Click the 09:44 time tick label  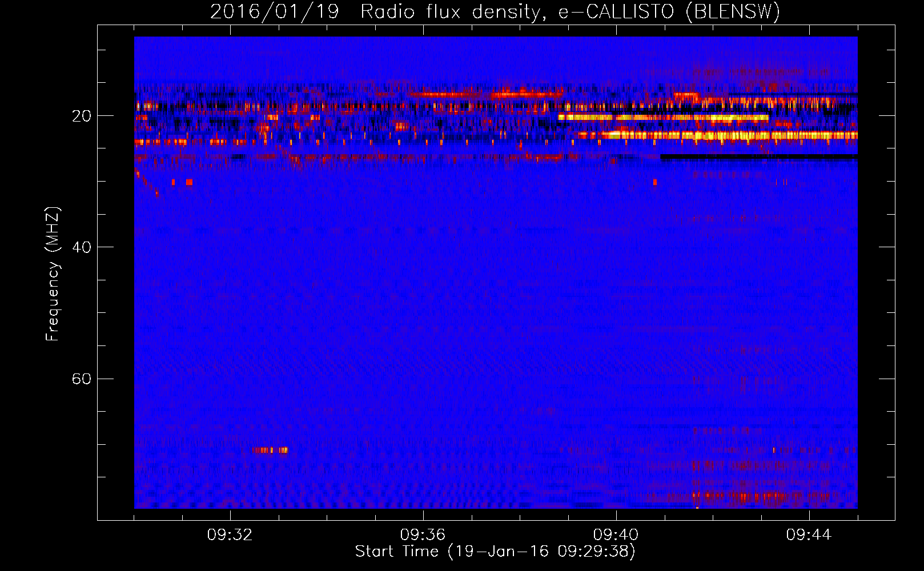tap(809, 535)
